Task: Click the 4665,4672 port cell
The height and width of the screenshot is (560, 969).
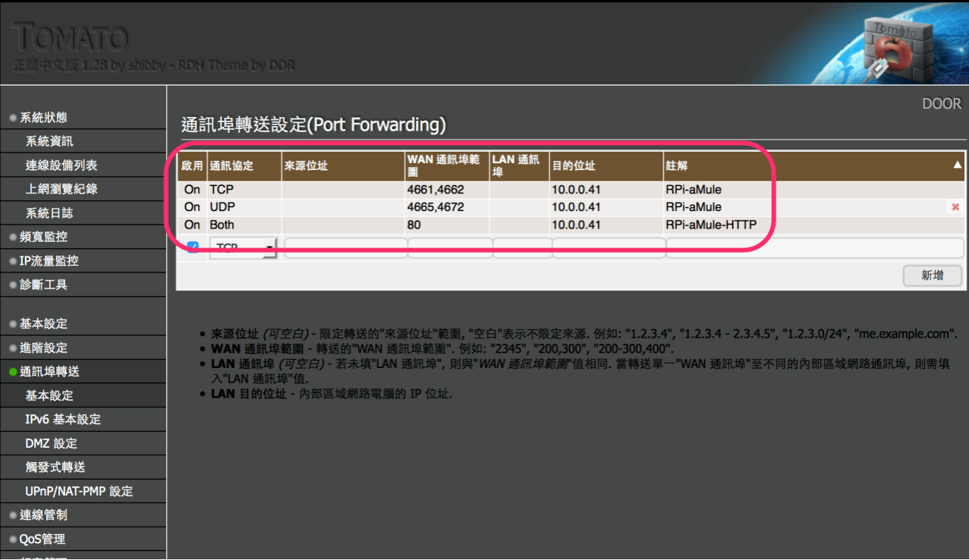Action: pos(447,207)
